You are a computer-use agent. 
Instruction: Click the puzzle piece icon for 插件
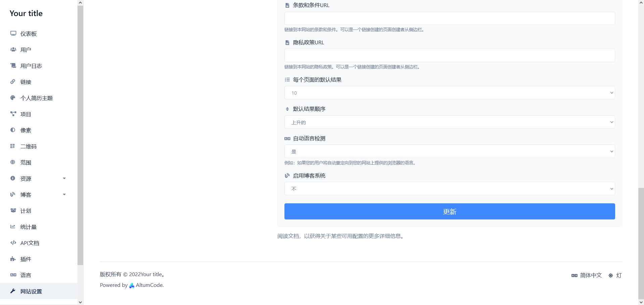tap(13, 259)
